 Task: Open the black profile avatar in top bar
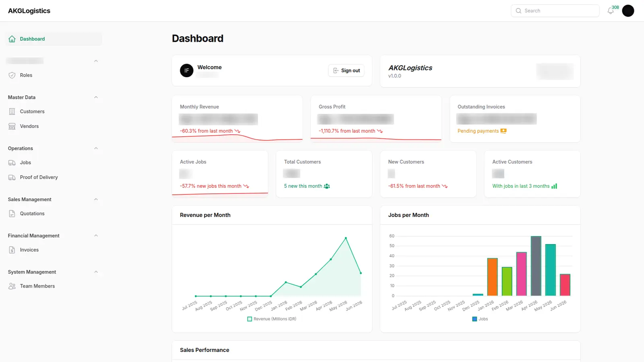click(x=628, y=11)
